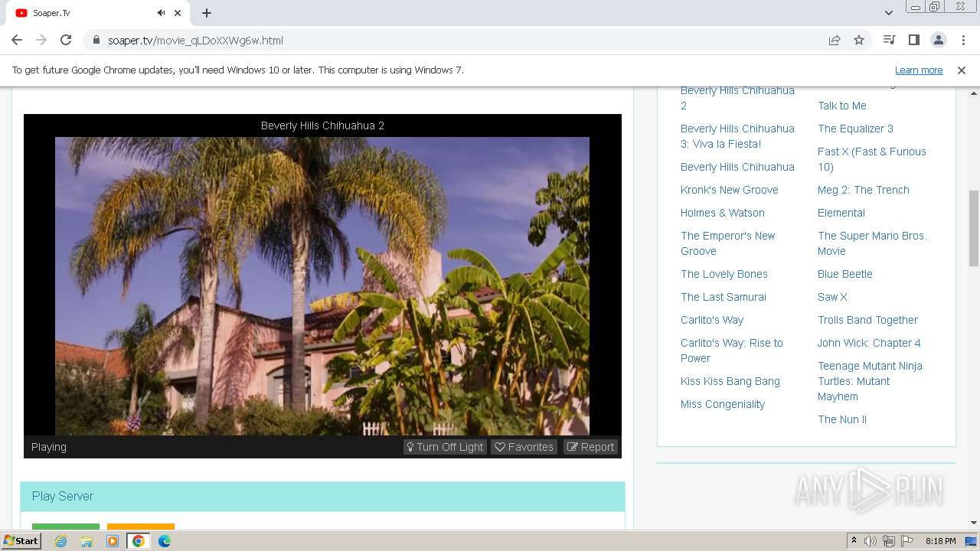Open Blue Beetle link

click(x=844, y=274)
